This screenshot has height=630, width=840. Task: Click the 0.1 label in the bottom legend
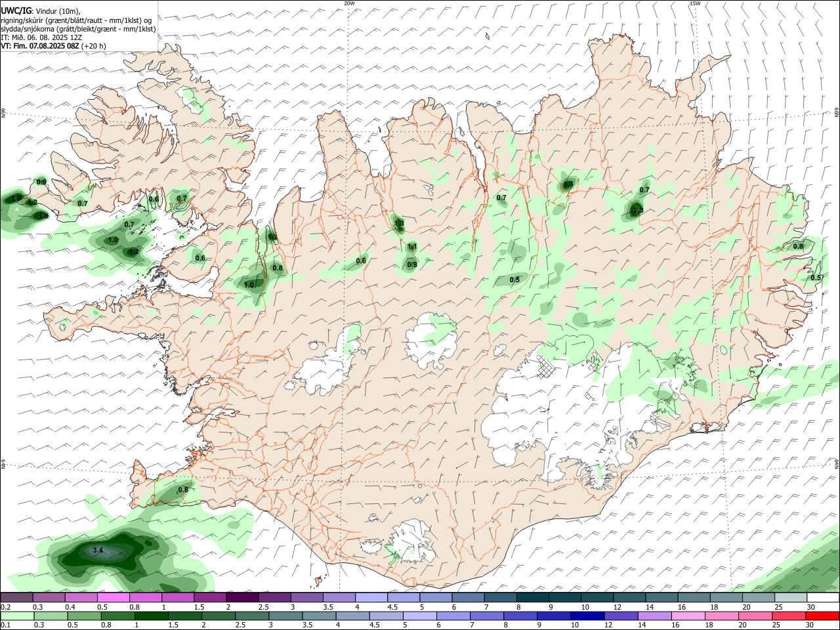(x=5, y=625)
